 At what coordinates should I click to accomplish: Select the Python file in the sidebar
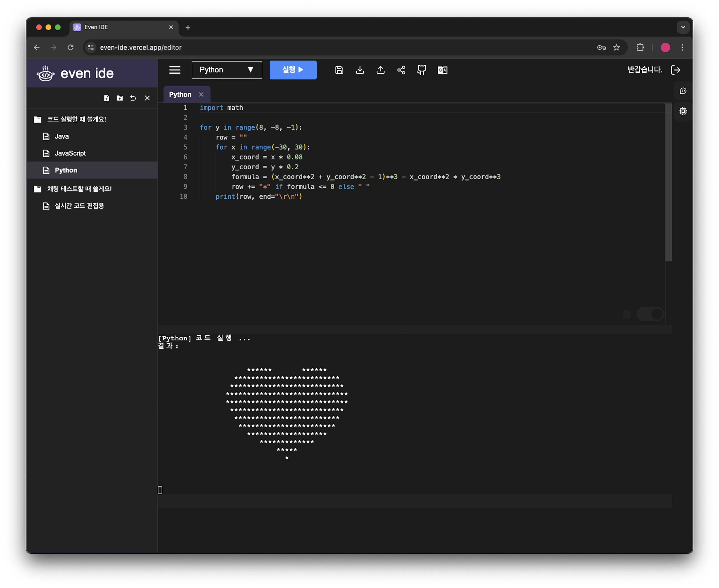pyautogui.click(x=92, y=170)
